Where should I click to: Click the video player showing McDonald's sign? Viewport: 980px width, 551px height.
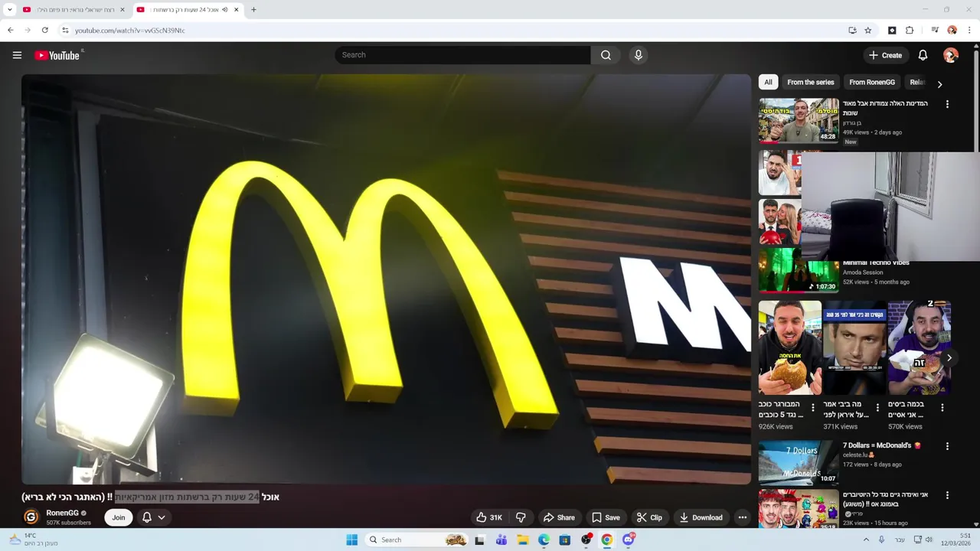(386, 279)
